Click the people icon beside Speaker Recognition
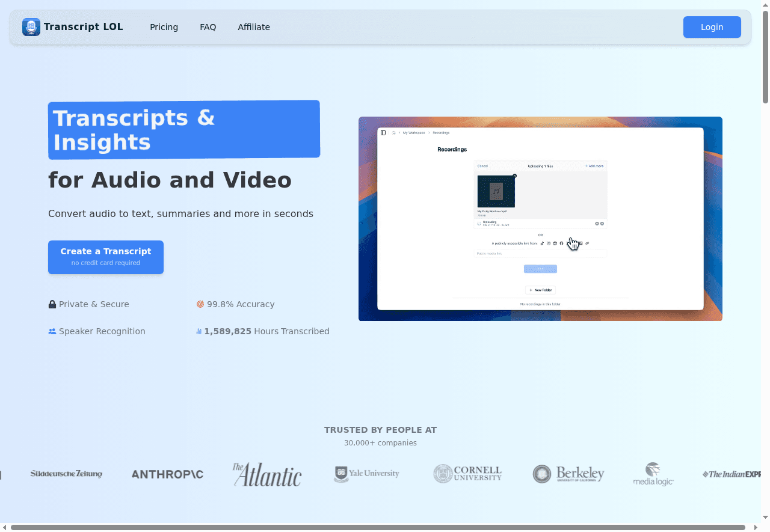Image resolution: width=770 pixels, height=532 pixels. point(52,331)
